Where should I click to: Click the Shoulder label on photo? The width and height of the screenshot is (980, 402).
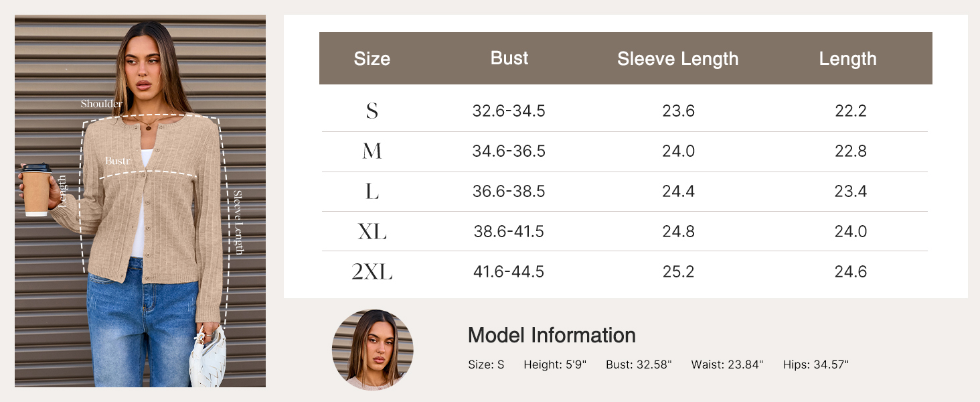point(102,104)
